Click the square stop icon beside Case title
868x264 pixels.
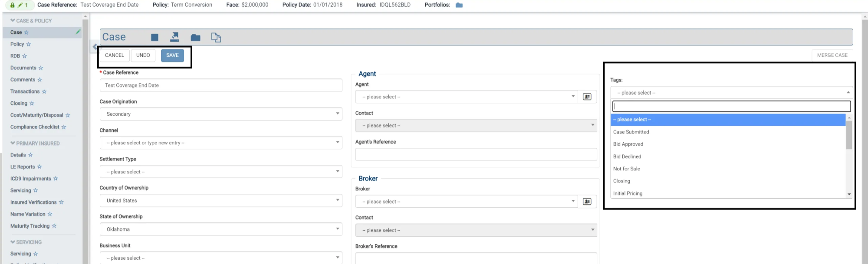[155, 38]
